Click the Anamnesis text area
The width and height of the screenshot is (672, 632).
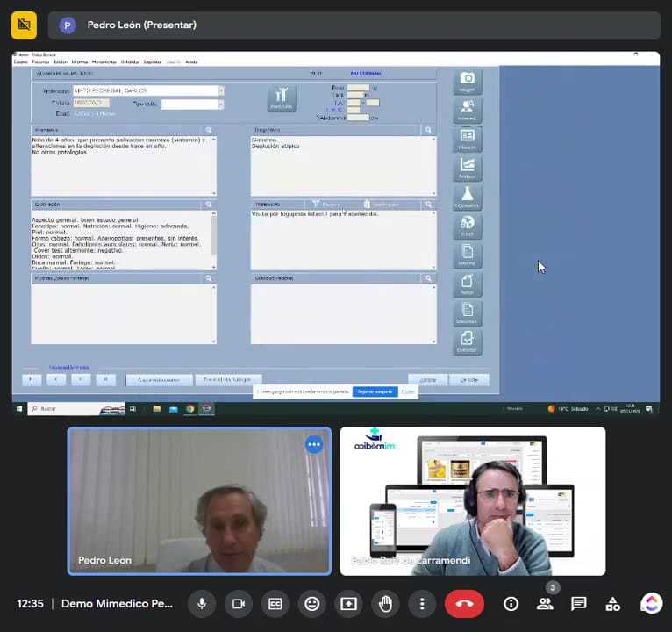pyautogui.click(x=124, y=166)
